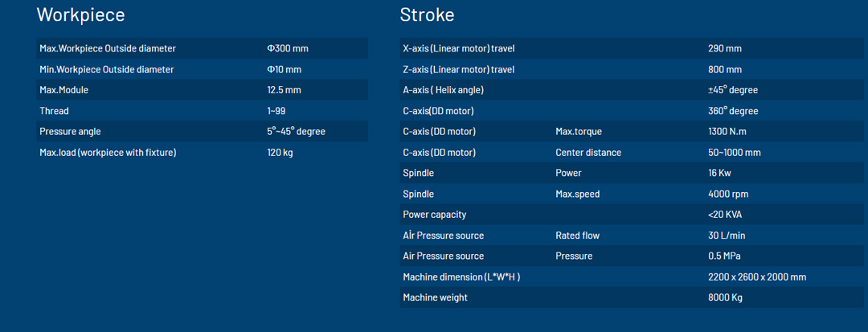868x332 pixels.
Task: Click the Machine weight row label
Action: [x=435, y=297]
